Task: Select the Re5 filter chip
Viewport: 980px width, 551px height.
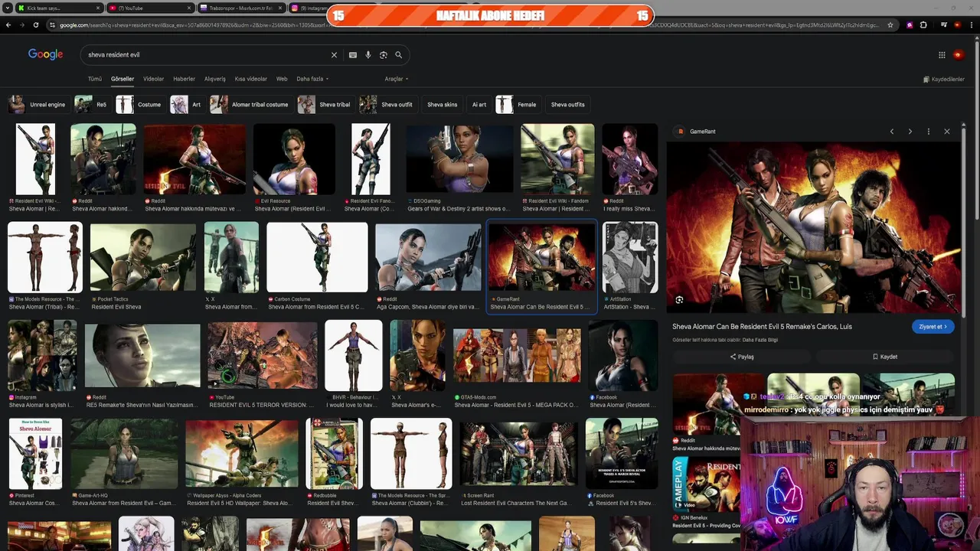Action: [x=92, y=105]
